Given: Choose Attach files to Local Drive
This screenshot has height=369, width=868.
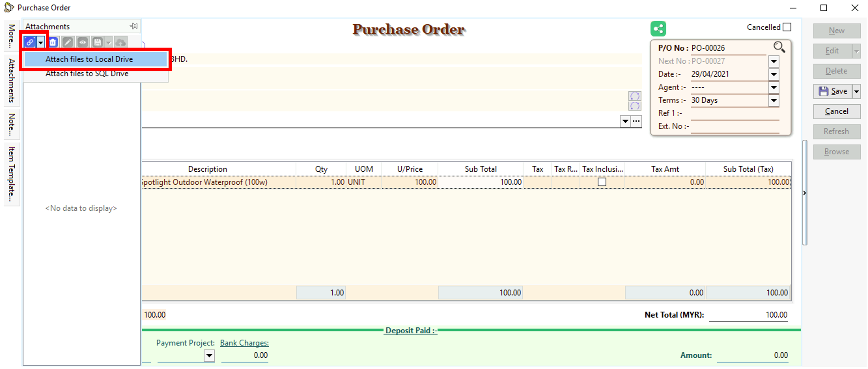Looking at the screenshot, I should [x=89, y=59].
